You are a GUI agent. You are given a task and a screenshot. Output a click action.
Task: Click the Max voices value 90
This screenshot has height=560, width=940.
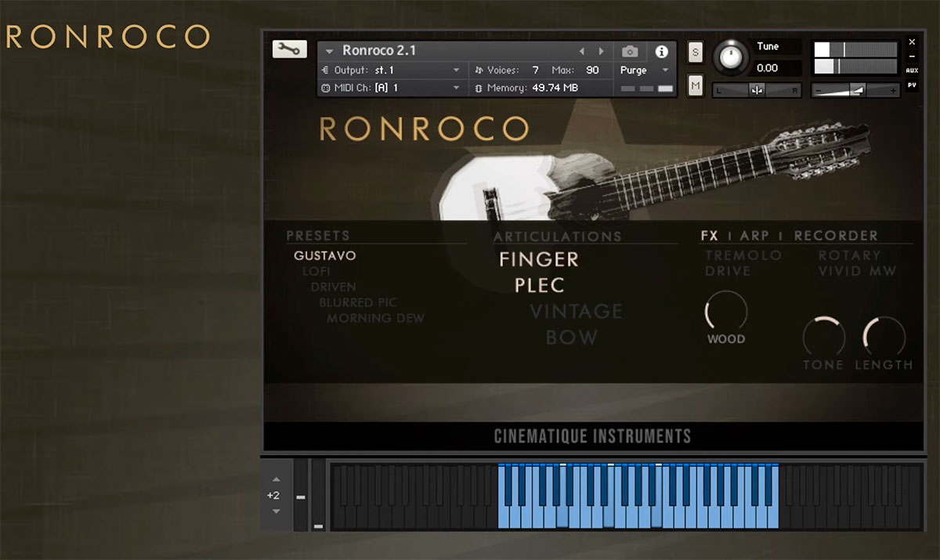point(592,70)
